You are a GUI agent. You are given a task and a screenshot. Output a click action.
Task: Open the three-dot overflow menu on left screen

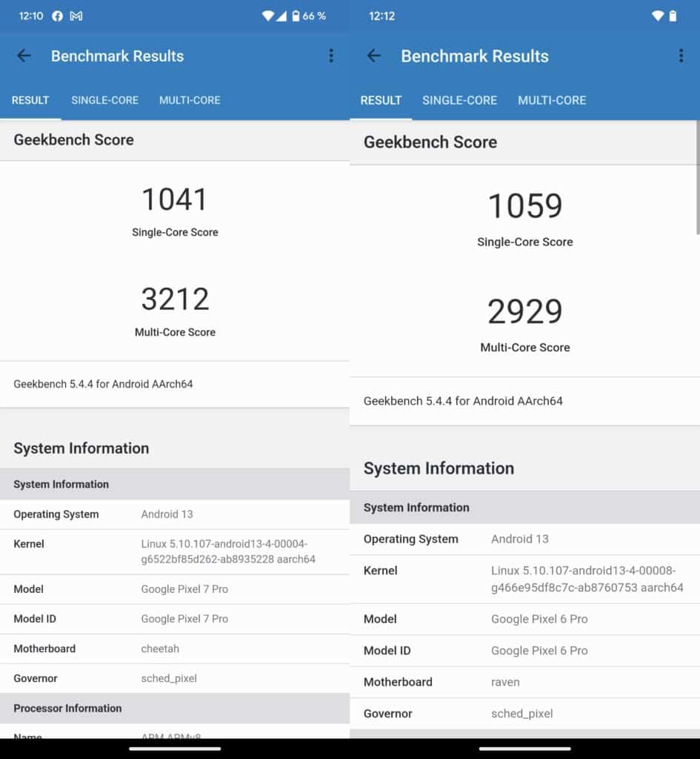click(331, 56)
